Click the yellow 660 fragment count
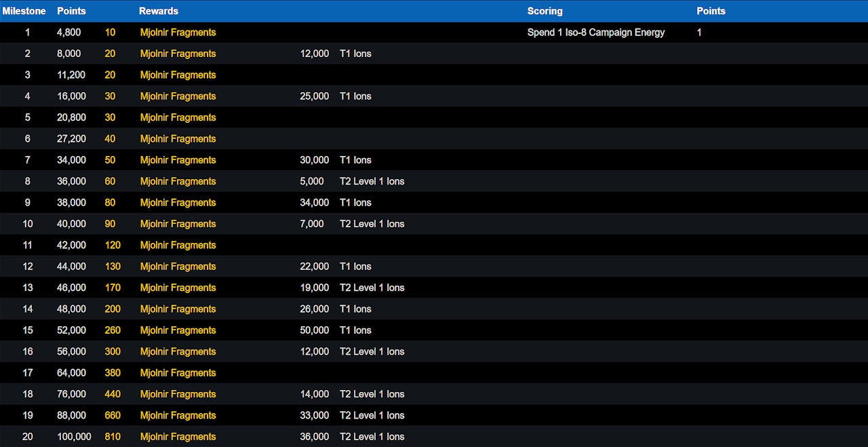 [113, 415]
